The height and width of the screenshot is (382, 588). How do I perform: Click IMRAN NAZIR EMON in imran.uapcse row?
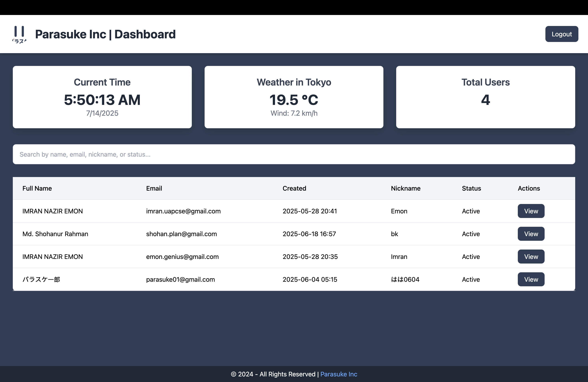point(52,211)
